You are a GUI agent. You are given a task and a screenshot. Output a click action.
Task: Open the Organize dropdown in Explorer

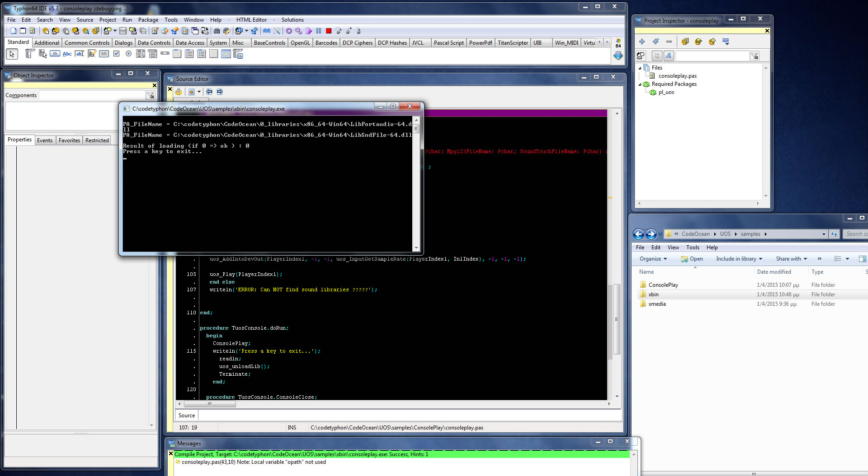(x=653, y=259)
